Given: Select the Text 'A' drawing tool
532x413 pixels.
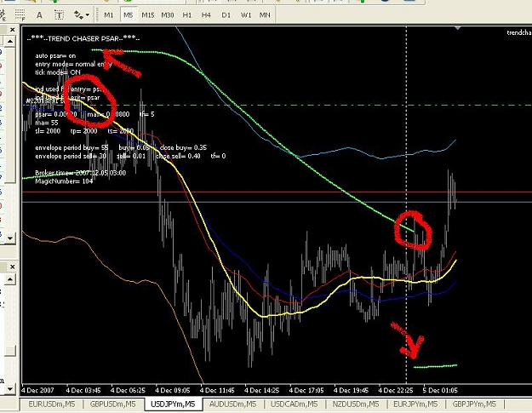Looking at the screenshot, I should pos(39,15).
